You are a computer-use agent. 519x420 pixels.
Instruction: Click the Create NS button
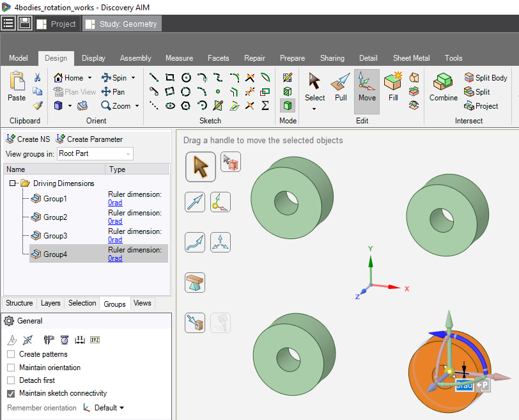click(x=28, y=139)
